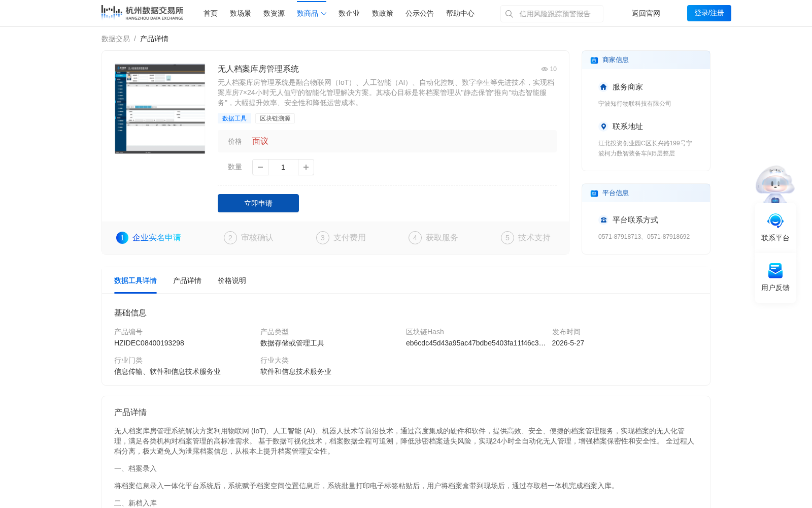Click step 4 获取服务
This screenshot has width=812, height=508.
[x=433, y=238]
